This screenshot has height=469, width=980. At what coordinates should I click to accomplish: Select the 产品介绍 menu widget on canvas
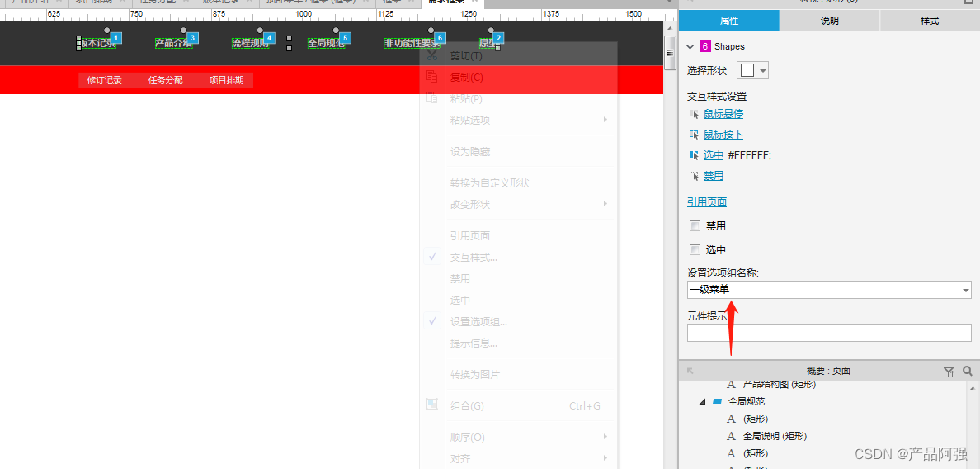click(173, 43)
